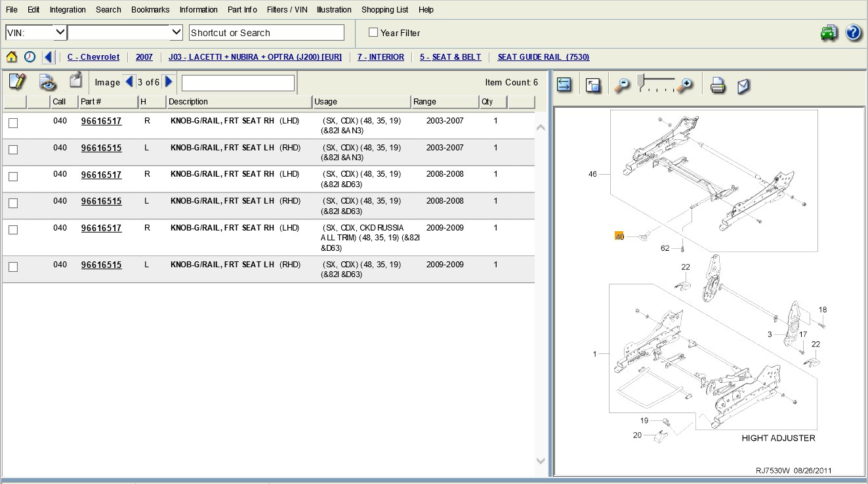This screenshot has height=484, width=868.
Task: Zoom out the illustration with magnifier minus
Action: click(x=621, y=85)
